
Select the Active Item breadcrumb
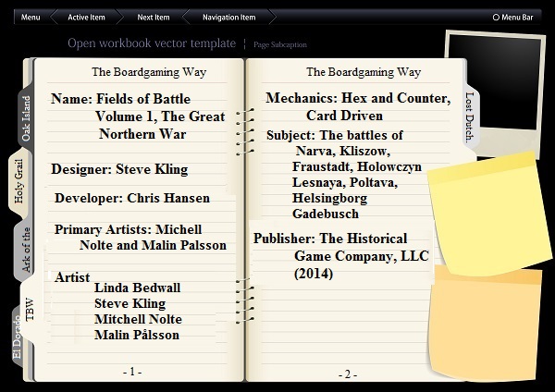[x=86, y=17]
